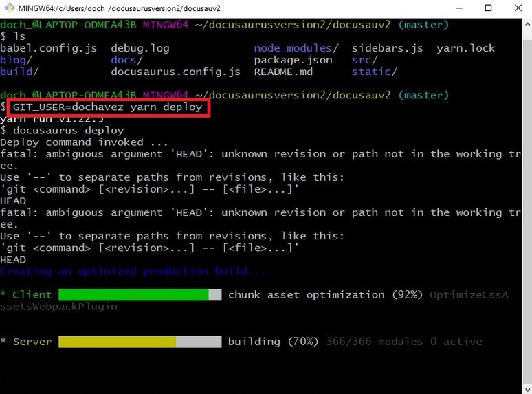The height and width of the screenshot is (394, 532).
Task: Click the GIT_USER=dochavez yarn deploy command
Action: 107,107
